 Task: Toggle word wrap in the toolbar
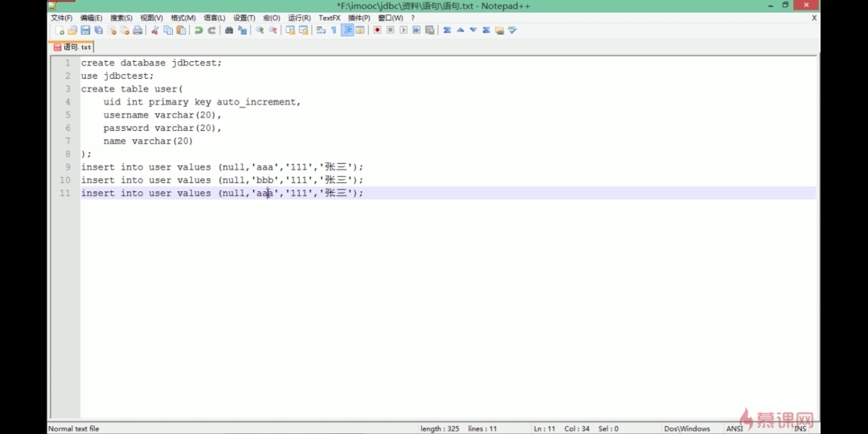(321, 30)
